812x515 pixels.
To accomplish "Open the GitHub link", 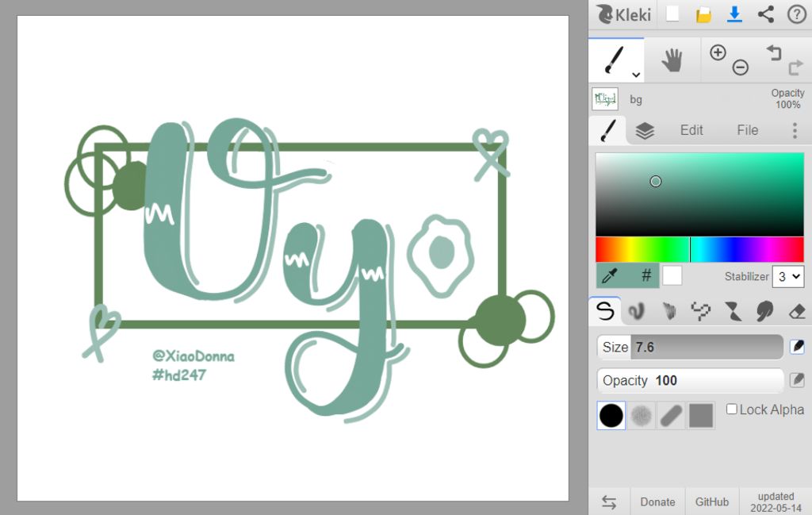I will pyautogui.click(x=711, y=502).
